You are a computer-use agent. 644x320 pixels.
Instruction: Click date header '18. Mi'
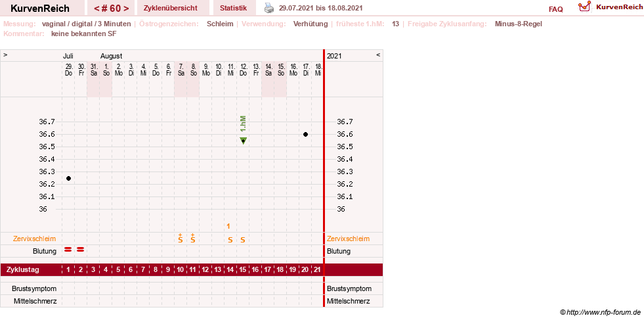coord(318,70)
